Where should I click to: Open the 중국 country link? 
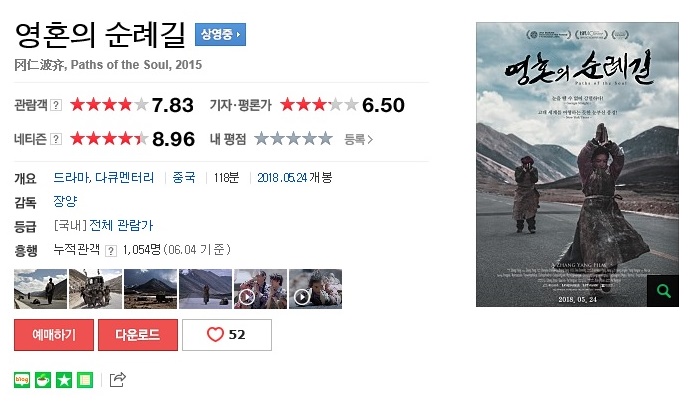click(x=184, y=178)
